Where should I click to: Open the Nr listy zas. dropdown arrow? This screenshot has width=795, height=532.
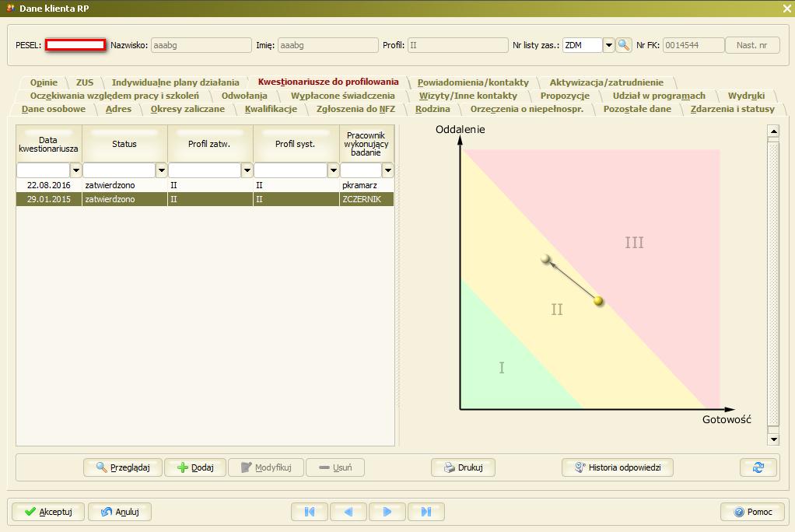point(608,45)
